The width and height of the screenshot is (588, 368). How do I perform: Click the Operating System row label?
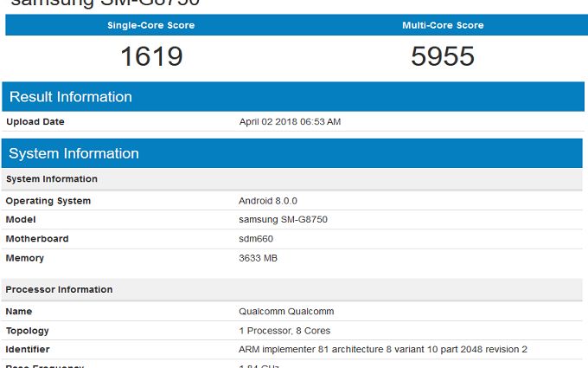point(48,201)
